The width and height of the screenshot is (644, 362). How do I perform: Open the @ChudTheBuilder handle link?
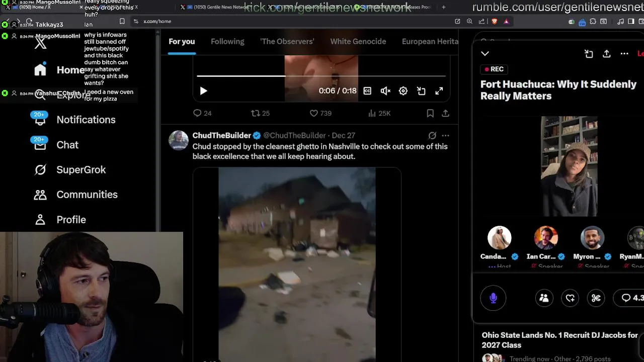coord(294,135)
